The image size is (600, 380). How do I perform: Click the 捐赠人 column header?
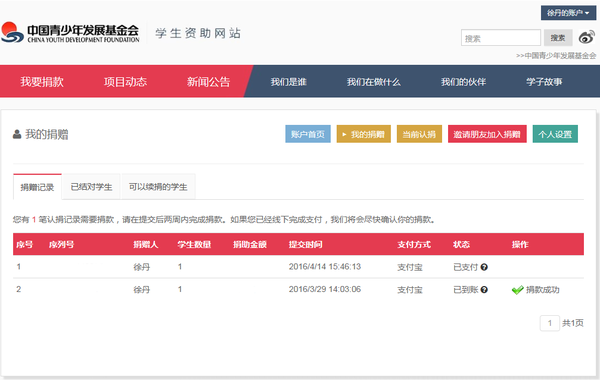(x=145, y=245)
